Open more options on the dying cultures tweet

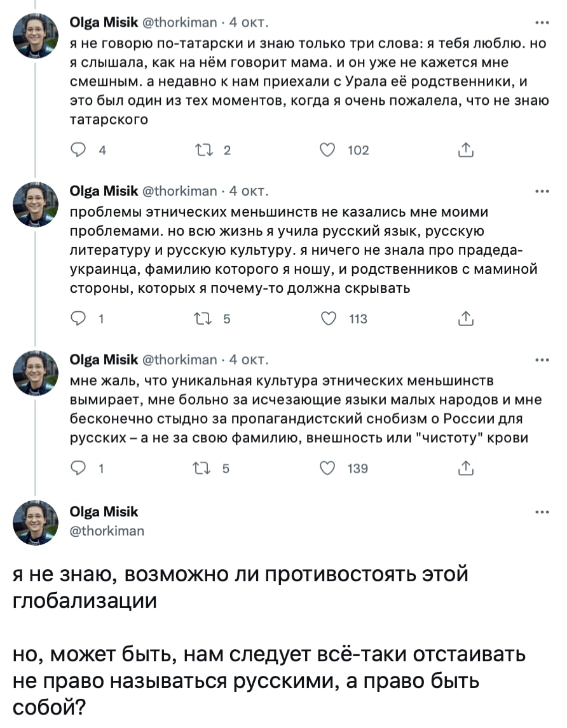[542, 360]
